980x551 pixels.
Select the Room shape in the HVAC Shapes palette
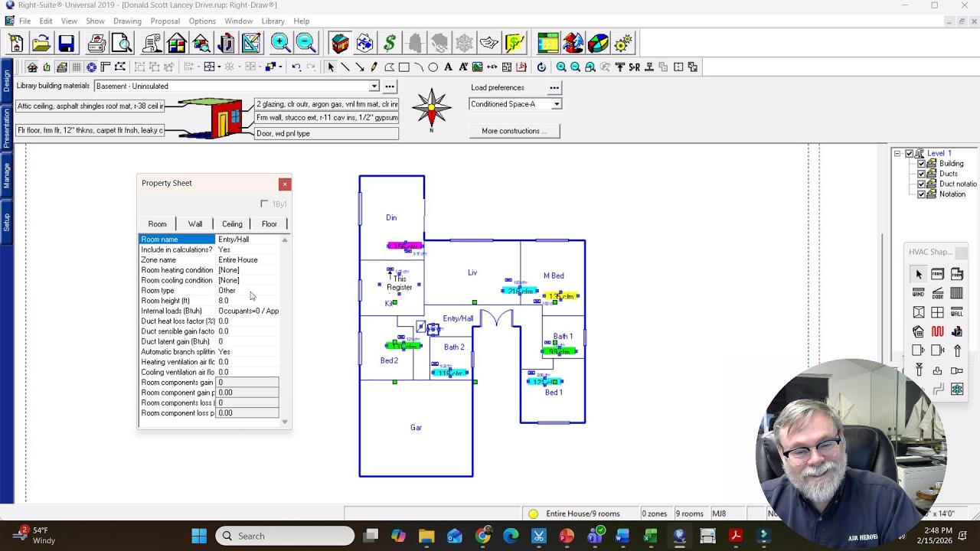[x=937, y=274]
